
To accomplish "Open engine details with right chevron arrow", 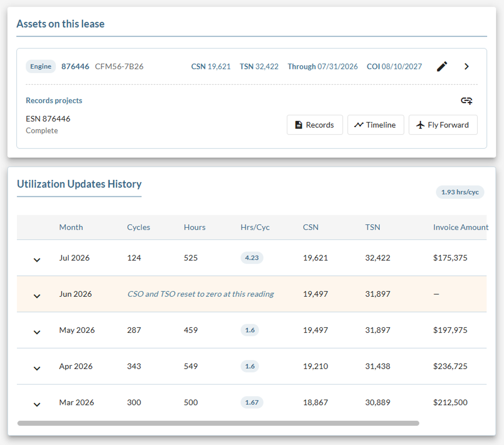I will click(467, 66).
